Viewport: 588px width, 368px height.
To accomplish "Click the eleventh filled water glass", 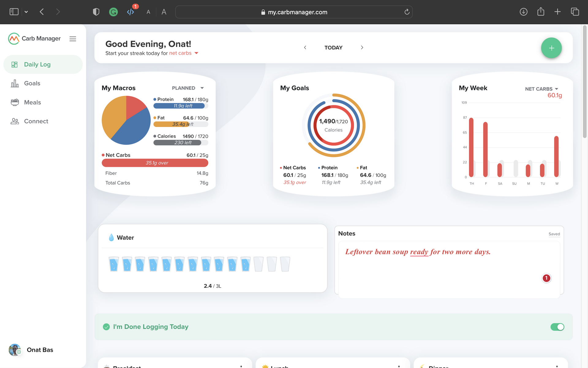I will pos(246,264).
